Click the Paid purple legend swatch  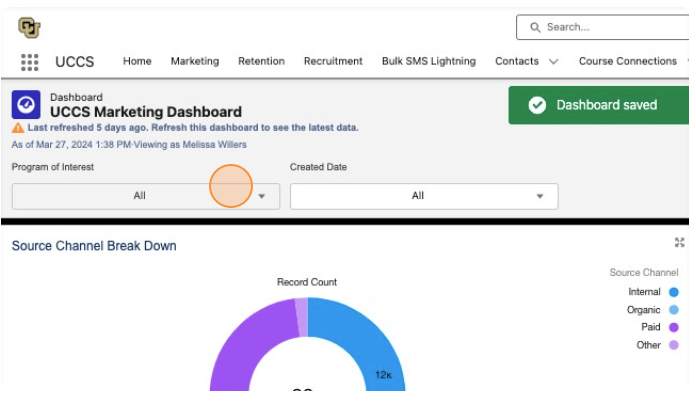click(x=673, y=328)
